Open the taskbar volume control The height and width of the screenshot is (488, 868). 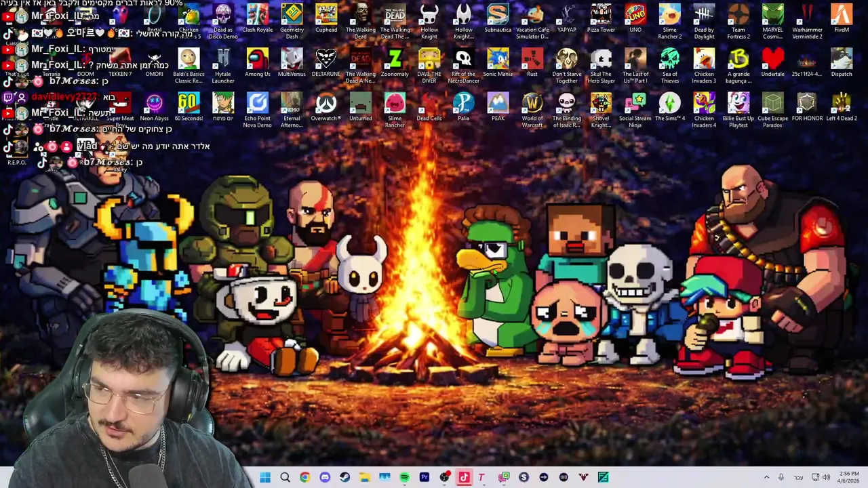pos(826,477)
